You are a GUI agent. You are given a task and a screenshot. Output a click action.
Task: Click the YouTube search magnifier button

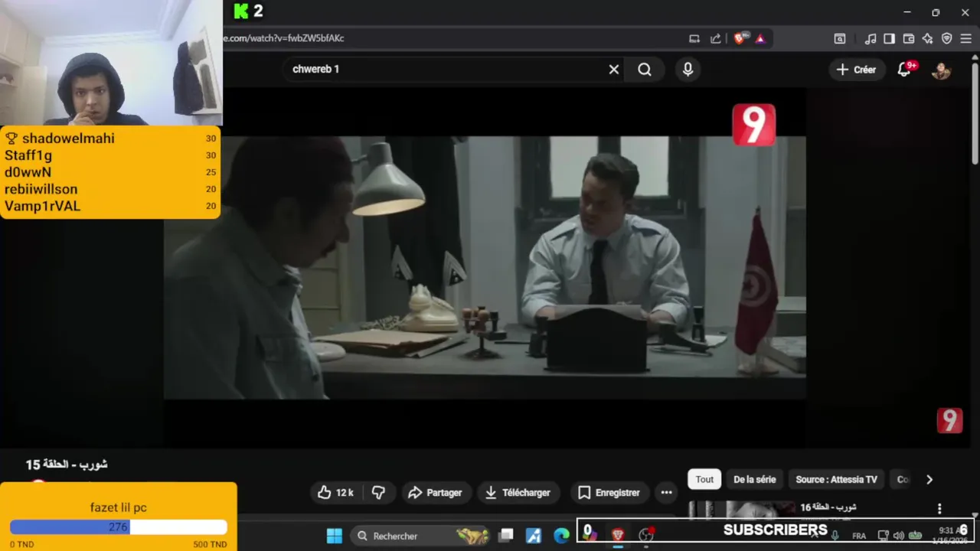pos(645,70)
